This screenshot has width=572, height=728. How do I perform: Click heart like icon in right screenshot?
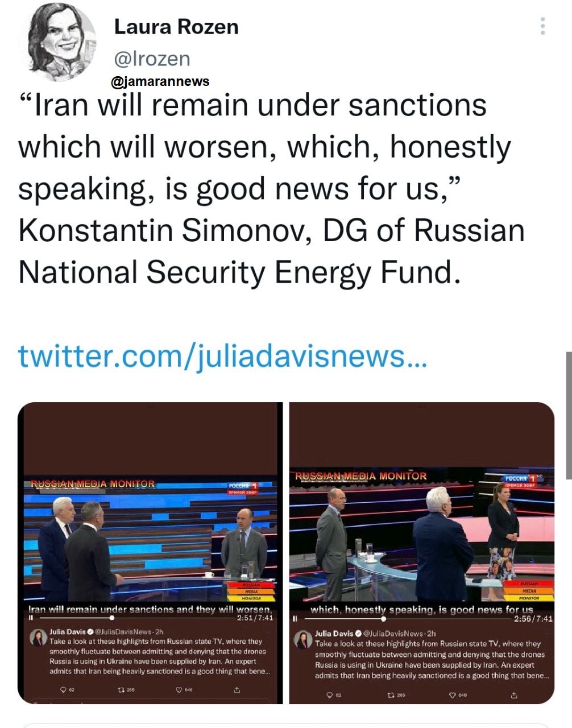pos(453,695)
